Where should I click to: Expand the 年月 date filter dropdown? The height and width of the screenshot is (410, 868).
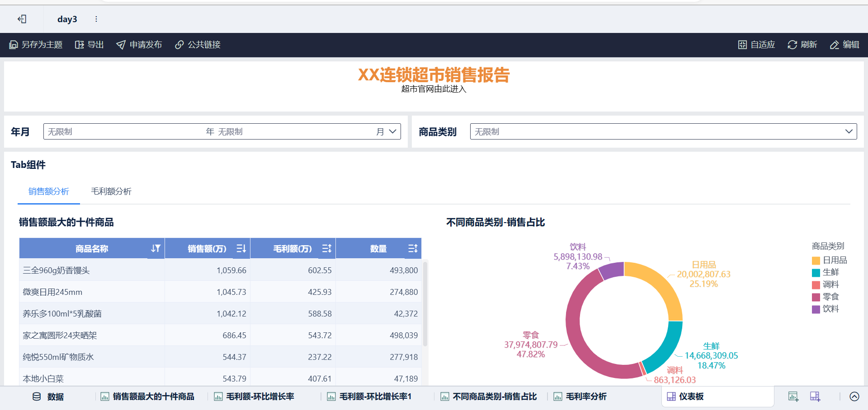tap(392, 131)
